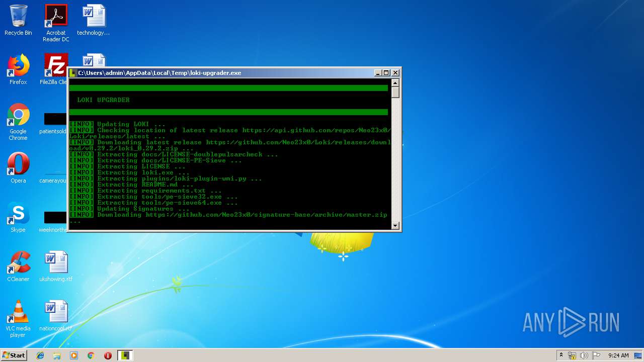Open the Recycle Bin desktop icon
644x362 pixels.
pos(18,20)
